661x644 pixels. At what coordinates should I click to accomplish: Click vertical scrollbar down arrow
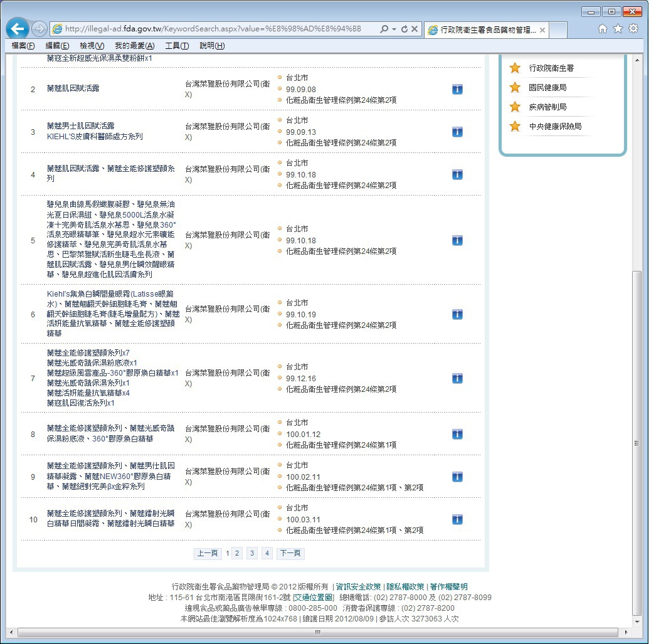pos(637,621)
